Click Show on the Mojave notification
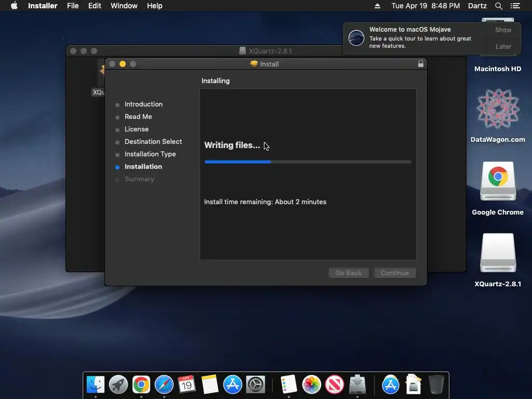 (503, 30)
